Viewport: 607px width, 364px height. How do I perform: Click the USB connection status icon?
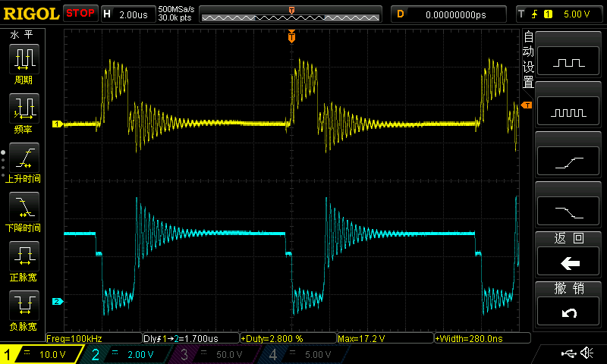pyautogui.click(x=568, y=353)
